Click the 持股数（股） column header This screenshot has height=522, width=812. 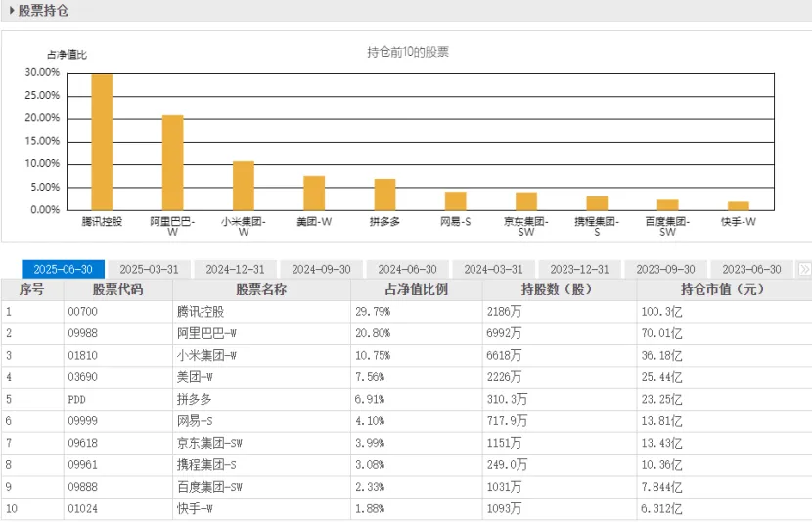click(x=559, y=290)
